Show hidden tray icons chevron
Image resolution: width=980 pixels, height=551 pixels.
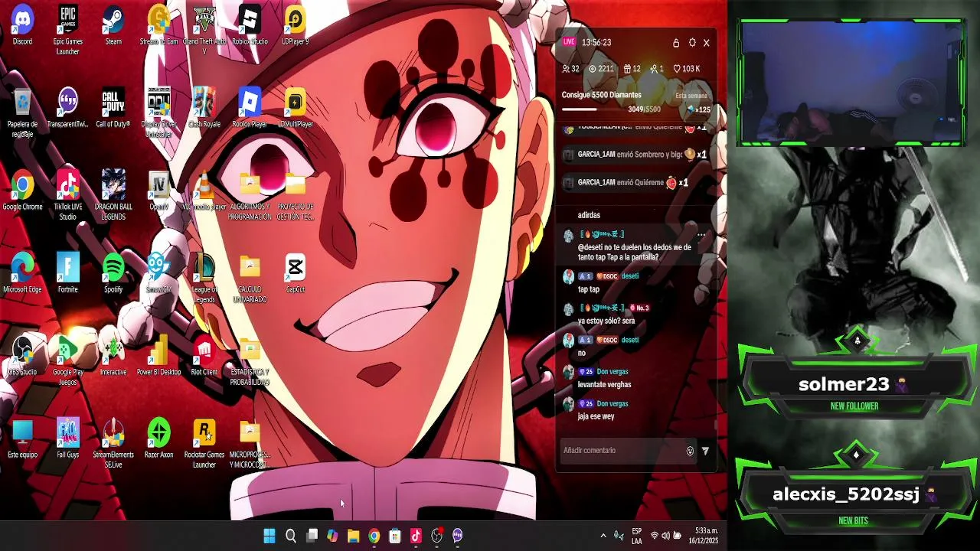(603, 536)
